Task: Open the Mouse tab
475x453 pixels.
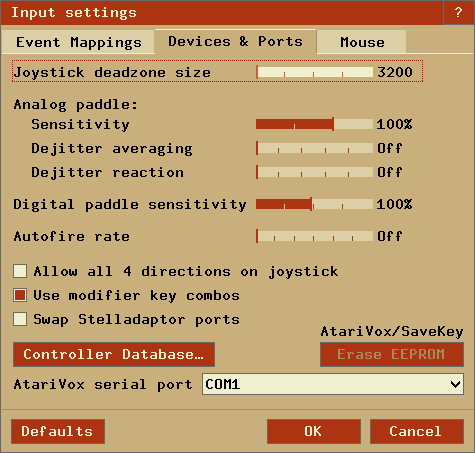Action: [x=362, y=42]
